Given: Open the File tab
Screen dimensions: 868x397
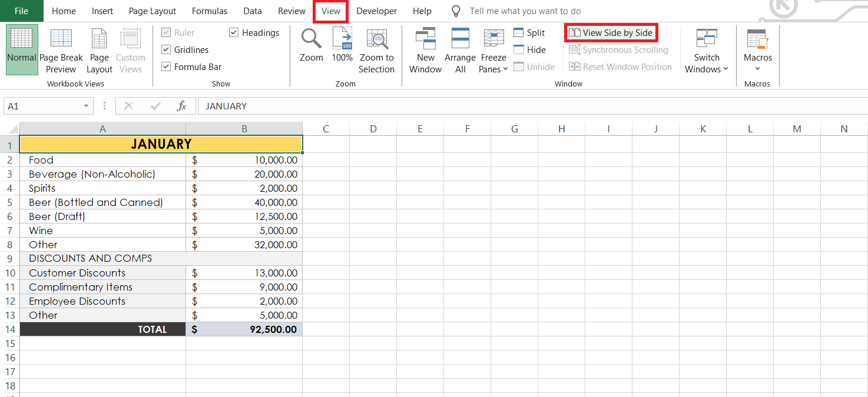Looking at the screenshot, I should point(21,11).
